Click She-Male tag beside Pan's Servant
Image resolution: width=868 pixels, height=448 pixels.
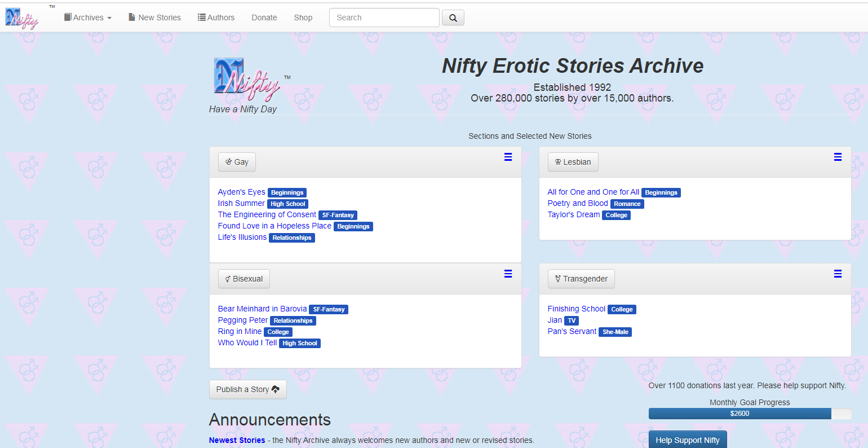coord(615,332)
